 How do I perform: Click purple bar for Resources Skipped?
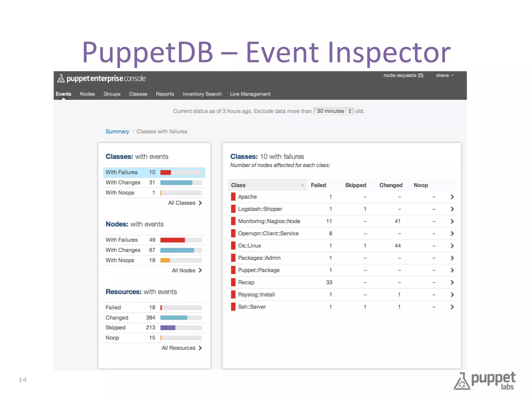point(168,328)
